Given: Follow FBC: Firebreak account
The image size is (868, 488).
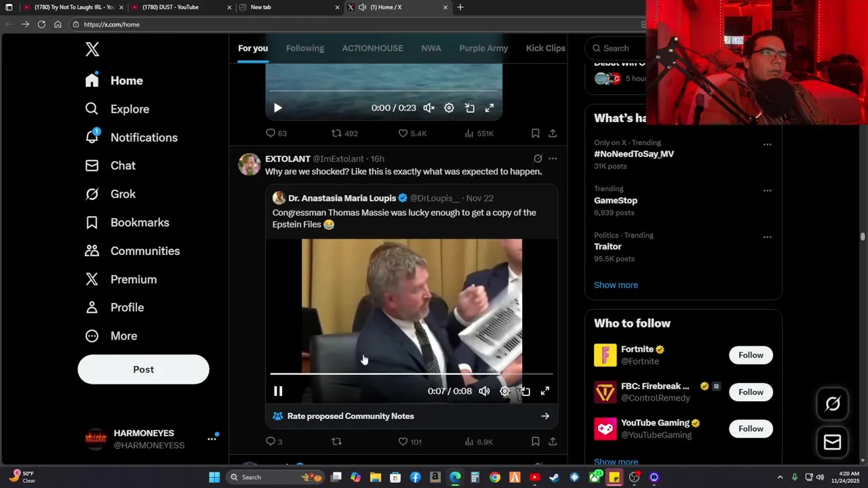Looking at the screenshot, I should tap(751, 392).
